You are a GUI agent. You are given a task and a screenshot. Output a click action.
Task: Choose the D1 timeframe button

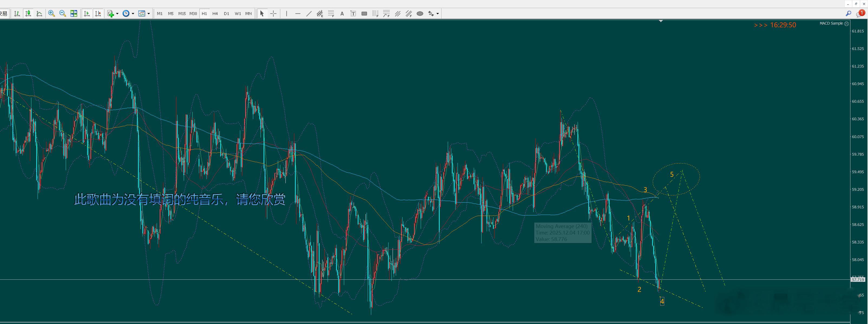[x=226, y=14]
